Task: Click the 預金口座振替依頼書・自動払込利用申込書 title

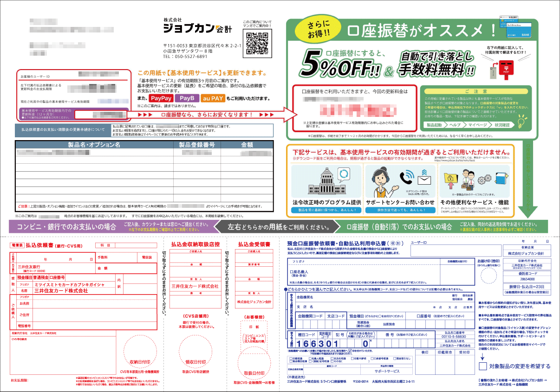Action: [338, 243]
